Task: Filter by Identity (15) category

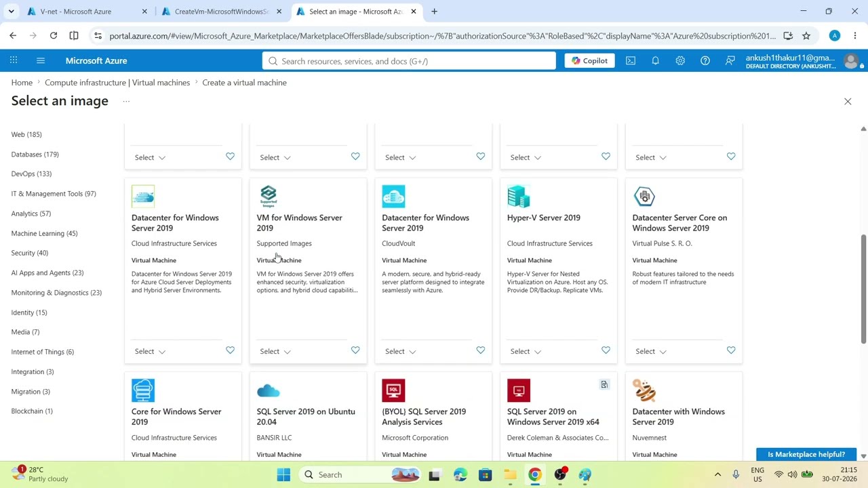Action: 29,312
